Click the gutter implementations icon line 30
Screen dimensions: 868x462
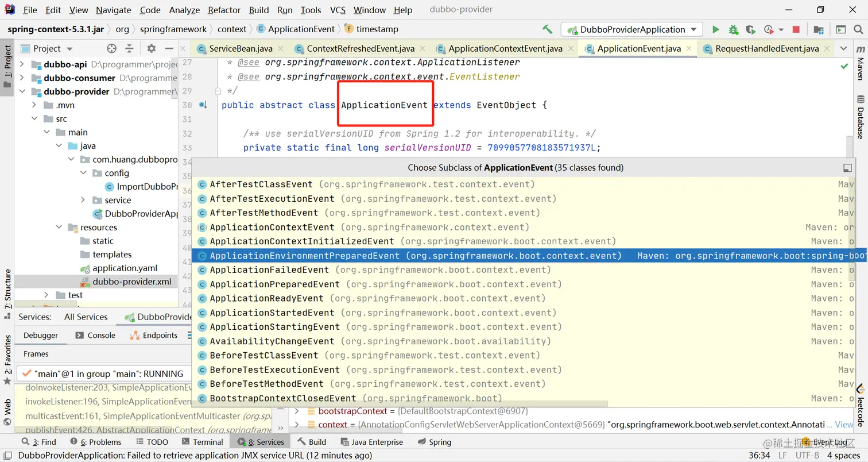coord(203,105)
